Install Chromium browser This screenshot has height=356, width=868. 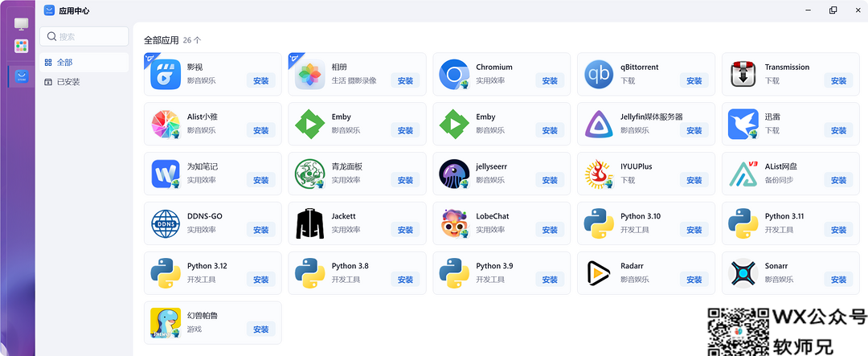click(x=550, y=81)
